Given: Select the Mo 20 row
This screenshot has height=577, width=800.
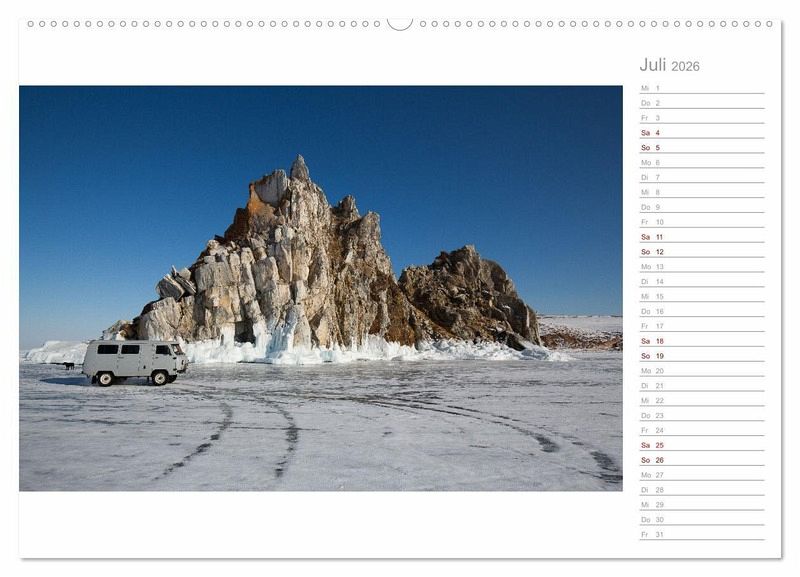Looking at the screenshot, I should tap(700, 371).
